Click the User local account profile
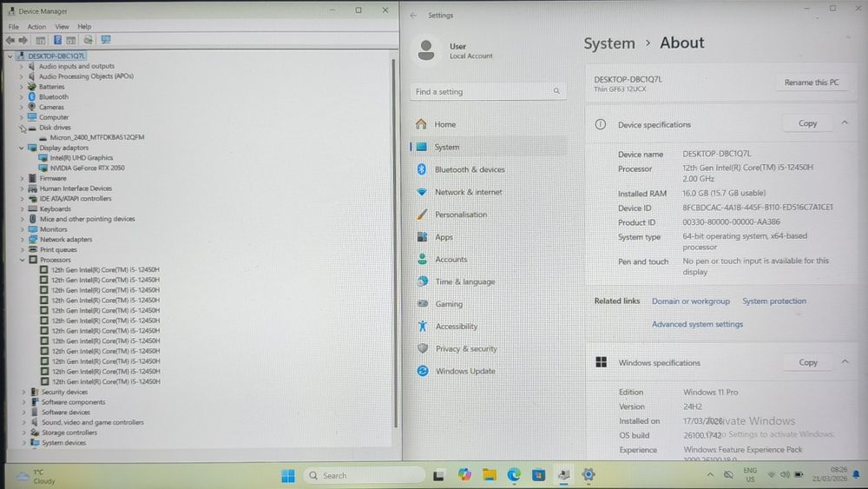Screen dimensions: 868x489 (x=455, y=50)
